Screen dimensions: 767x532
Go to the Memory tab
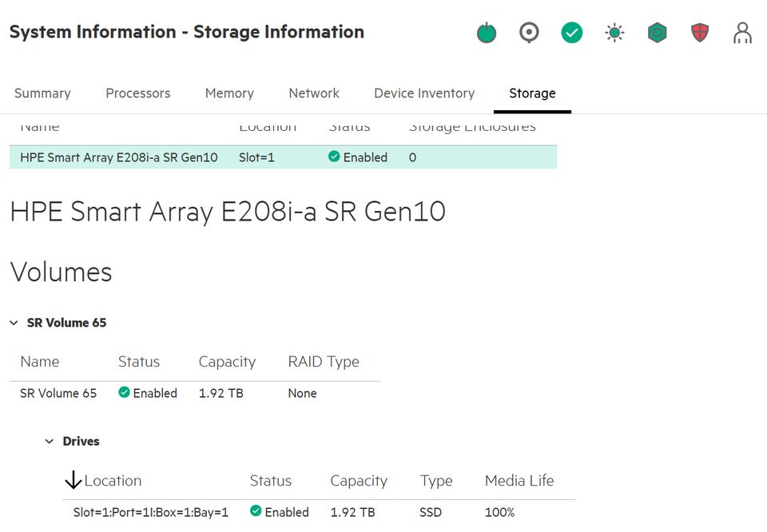coord(229,93)
